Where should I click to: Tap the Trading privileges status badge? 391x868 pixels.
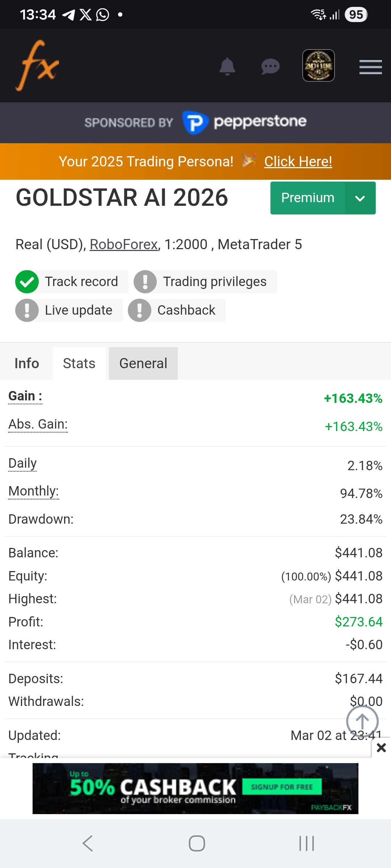pyautogui.click(x=205, y=282)
